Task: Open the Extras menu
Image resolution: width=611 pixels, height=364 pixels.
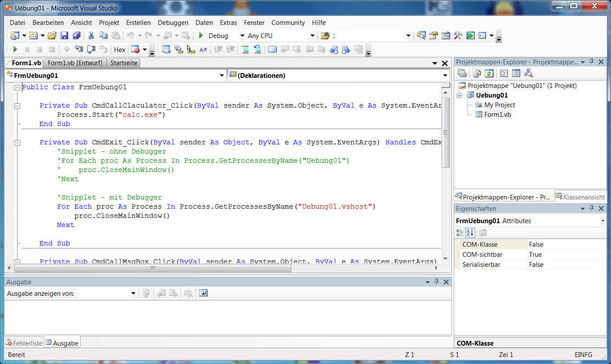Action: click(x=228, y=22)
